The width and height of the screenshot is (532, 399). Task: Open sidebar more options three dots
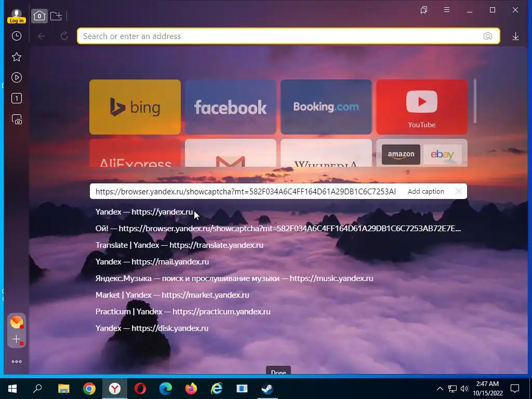point(17,362)
